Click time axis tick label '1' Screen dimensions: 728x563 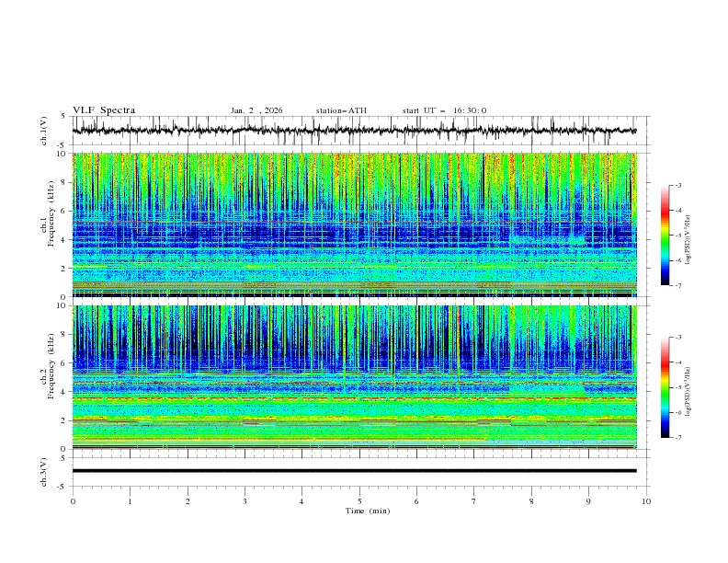tap(130, 501)
